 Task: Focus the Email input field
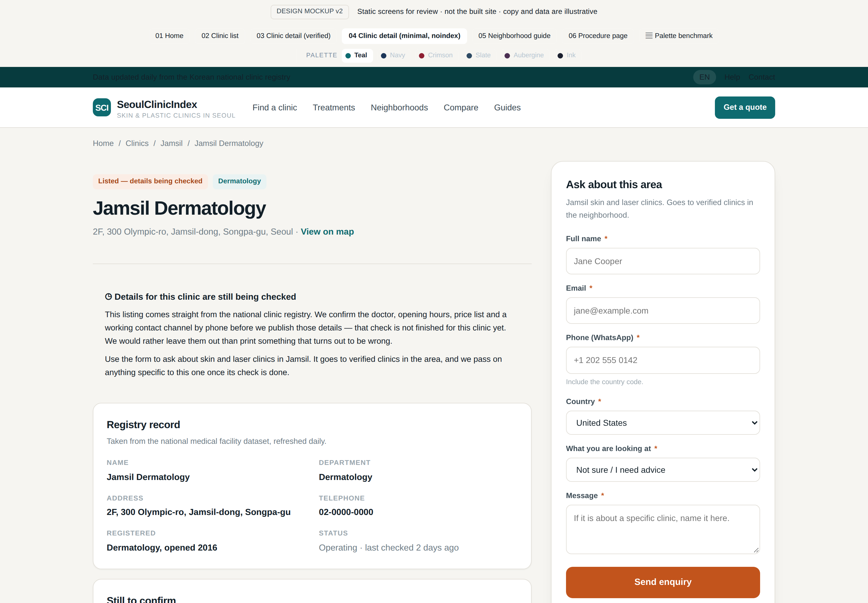tap(662, 311)
